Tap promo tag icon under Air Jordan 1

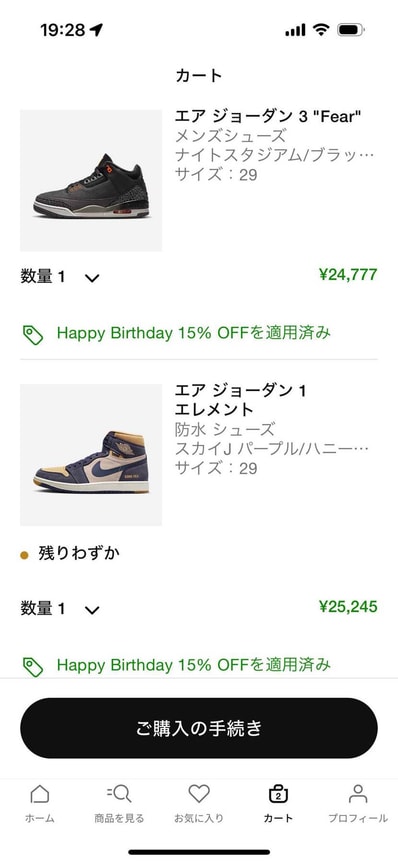[x=33, y=667]
